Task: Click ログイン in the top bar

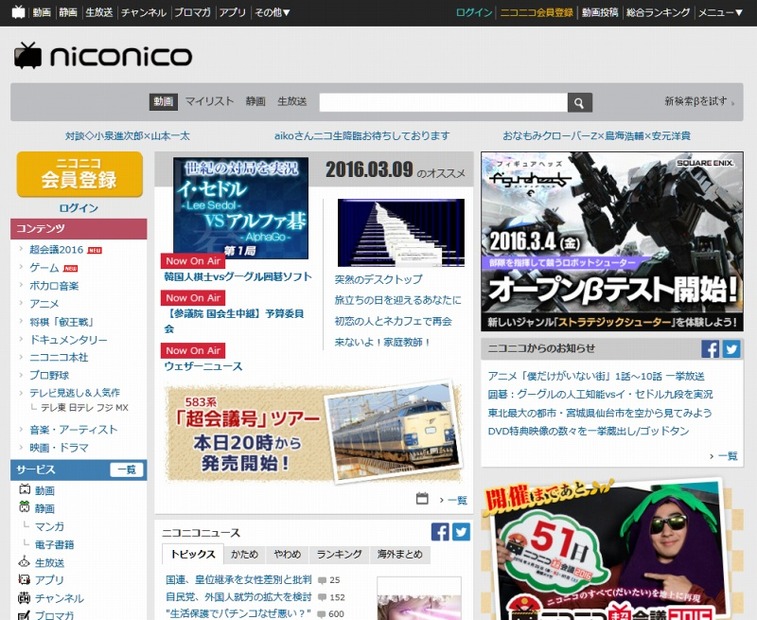Action: pos(474,13)
